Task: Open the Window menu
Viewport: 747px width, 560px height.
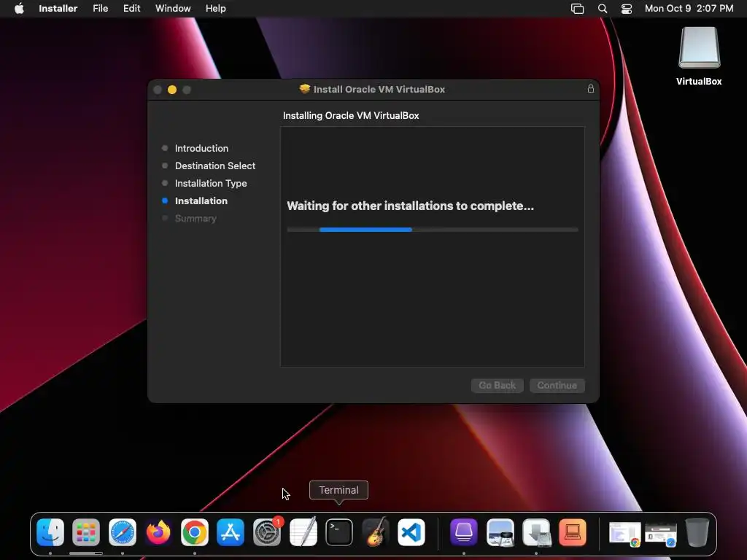Action: [x=173, y=9]
